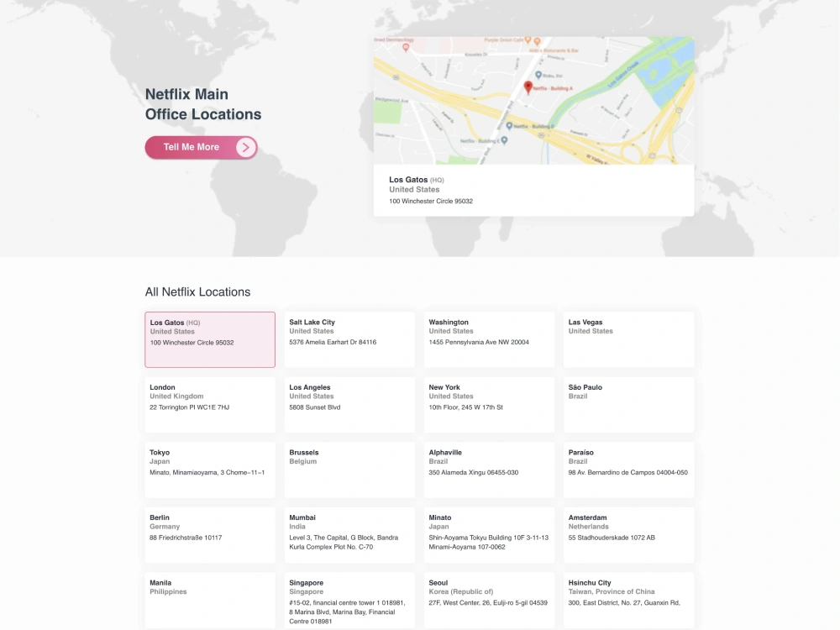Viewport: 840px width, 630px height.
Task: Select the Aldi's Ristorante & Bar pin
Action: click(538, 41)
